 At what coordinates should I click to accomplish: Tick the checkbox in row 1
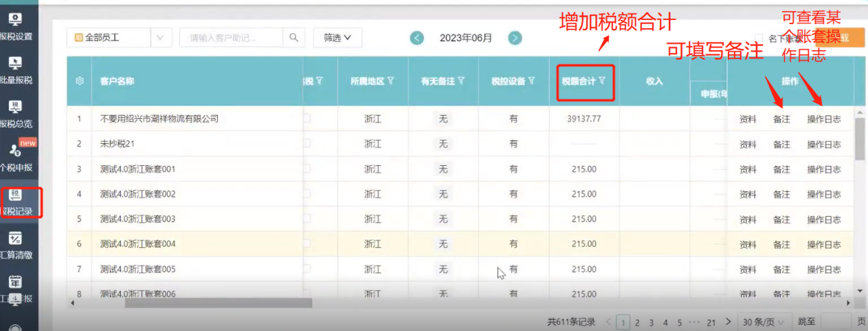307,119
